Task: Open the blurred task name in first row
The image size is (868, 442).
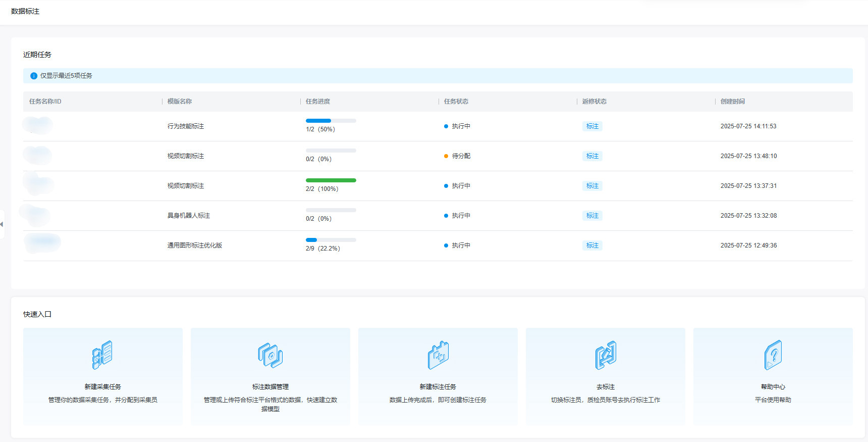Action: coord(38,125)
